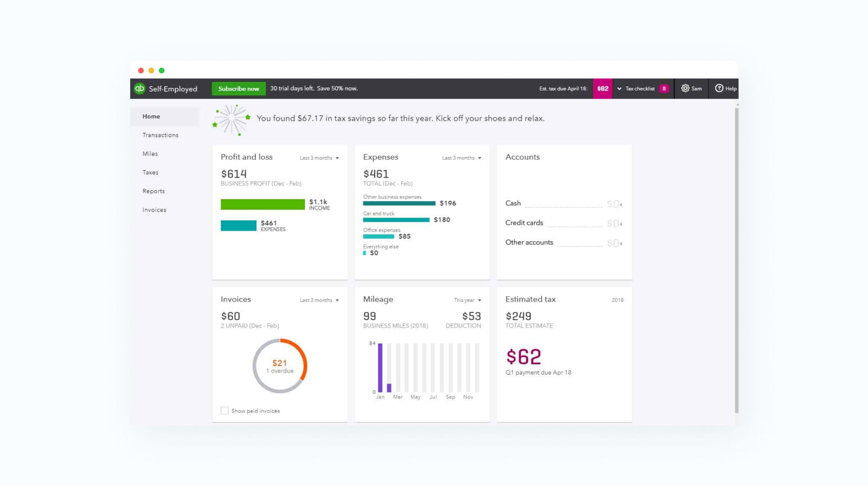Expand the Credit cards account row arrow
868x486 pixels.
tap(621, 224)
